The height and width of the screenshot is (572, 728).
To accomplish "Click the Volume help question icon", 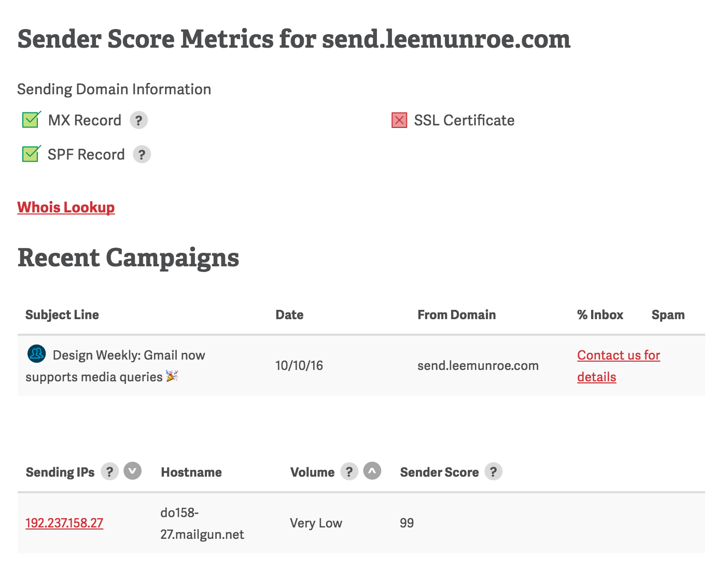I will point(349,471).
